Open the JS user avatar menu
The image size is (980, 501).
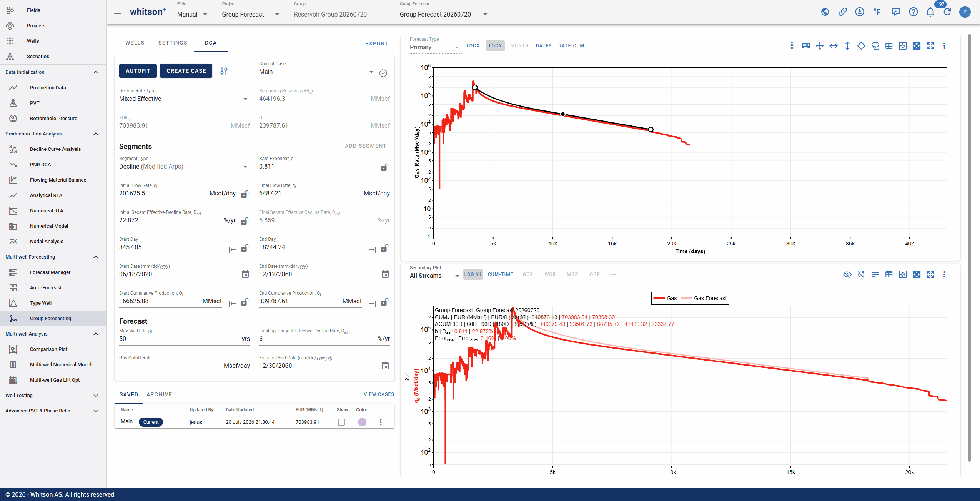965,12
